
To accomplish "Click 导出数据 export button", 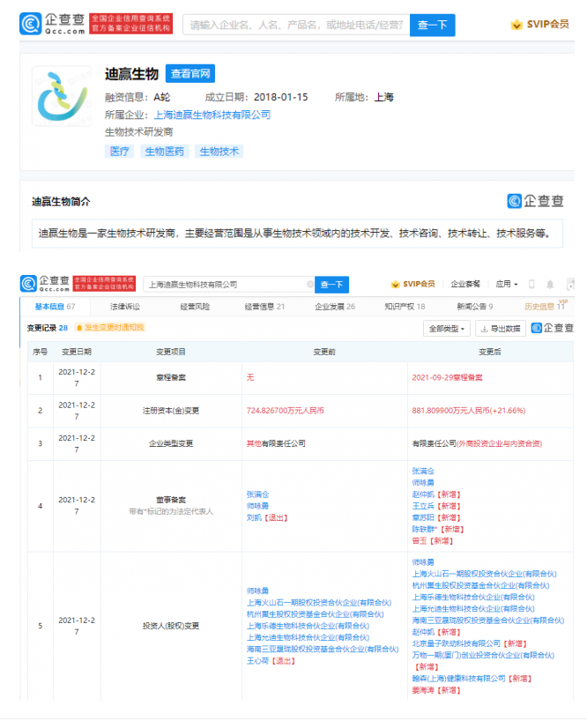I will [x=501, y=328].
